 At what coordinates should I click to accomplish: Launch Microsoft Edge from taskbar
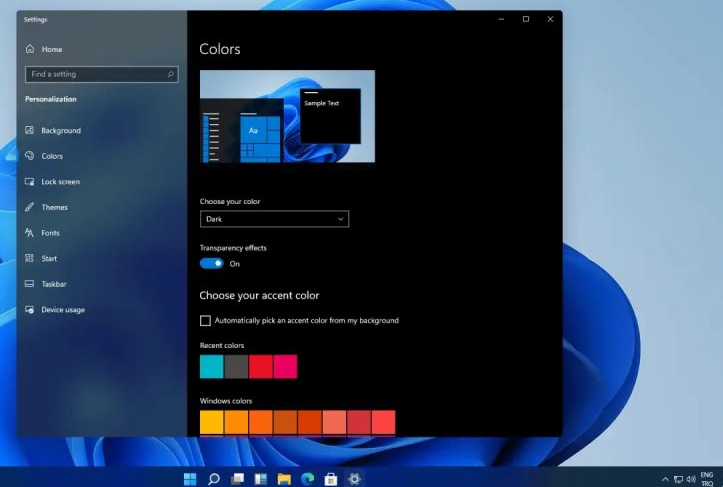308,479
